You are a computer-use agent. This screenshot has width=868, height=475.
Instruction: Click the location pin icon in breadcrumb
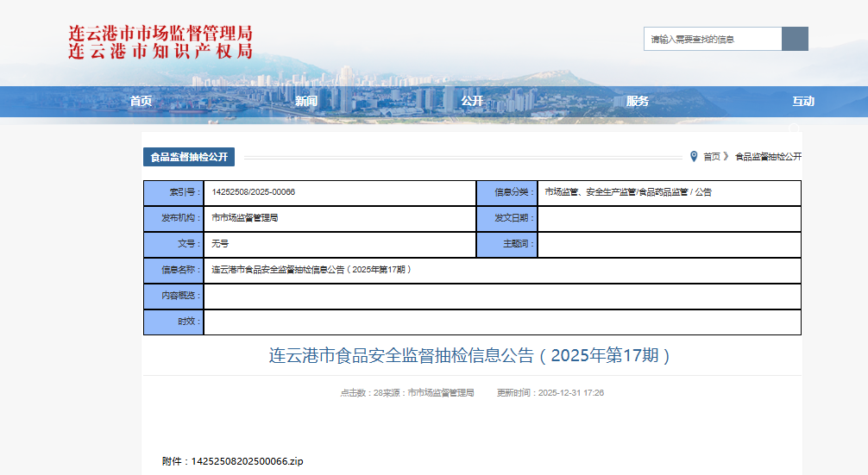694,157
